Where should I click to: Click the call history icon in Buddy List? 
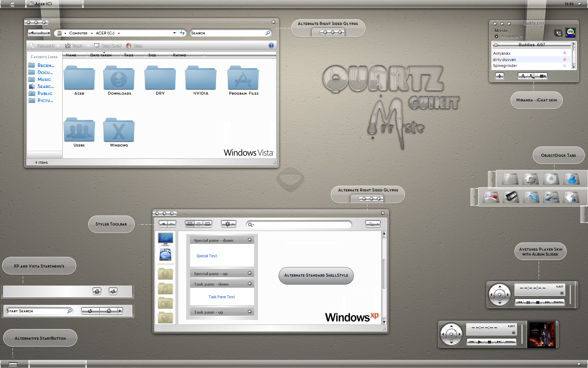(559, 33)
